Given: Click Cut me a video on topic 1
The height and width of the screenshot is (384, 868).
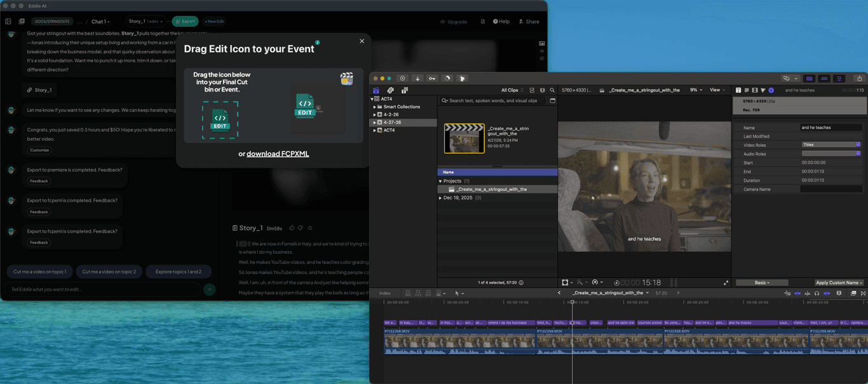Looking at the screenshot, I should [40, 271].
